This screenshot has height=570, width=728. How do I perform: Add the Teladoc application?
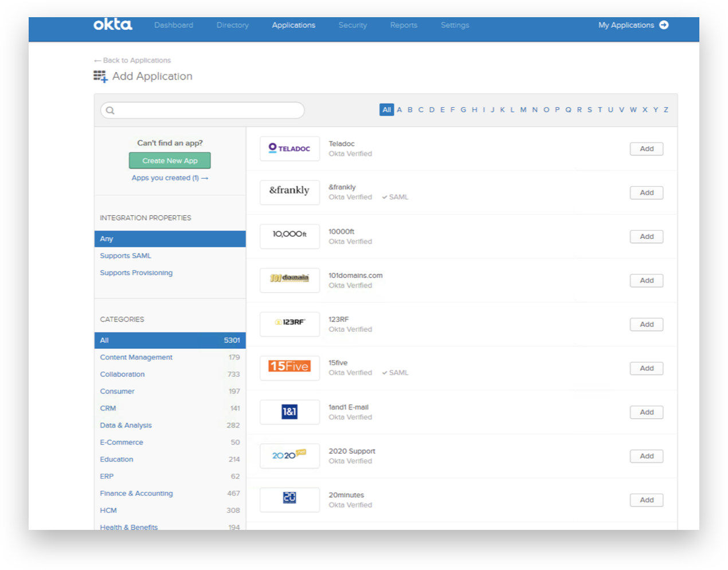point(647,149)
